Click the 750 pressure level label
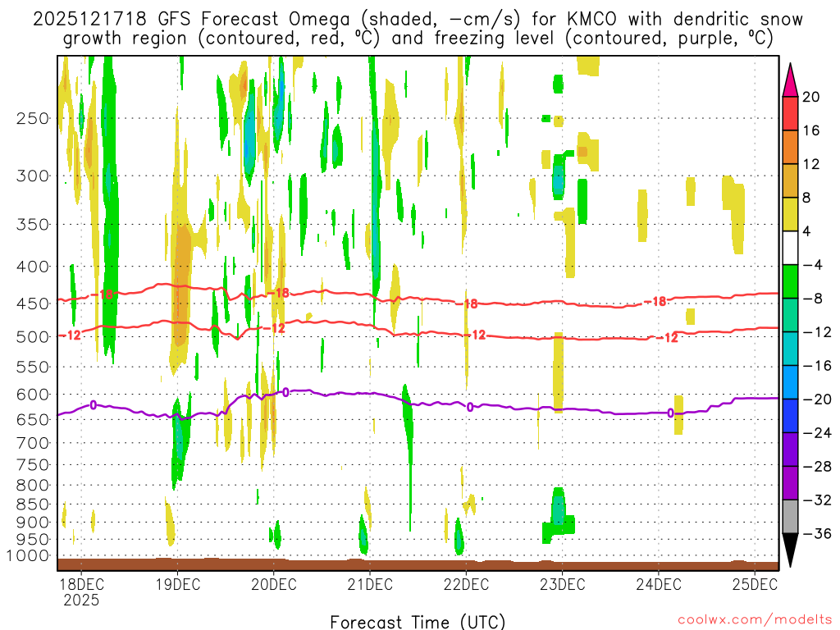 pos(33,465)
